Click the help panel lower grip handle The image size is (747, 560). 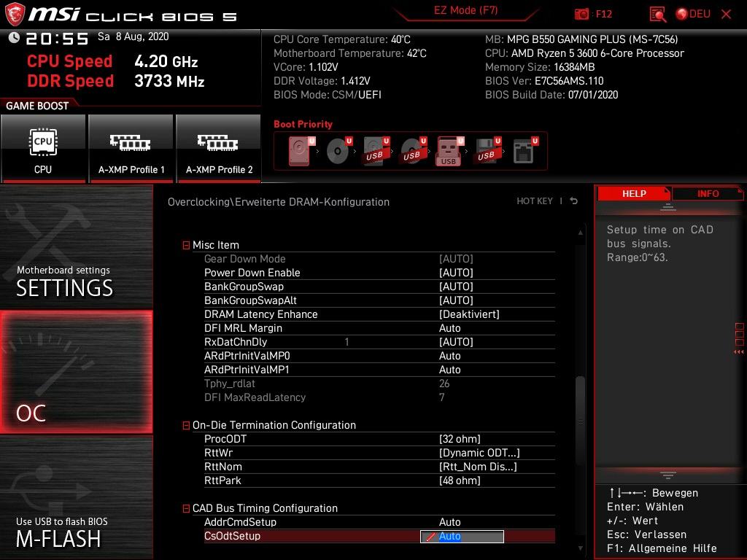(668, 475)
